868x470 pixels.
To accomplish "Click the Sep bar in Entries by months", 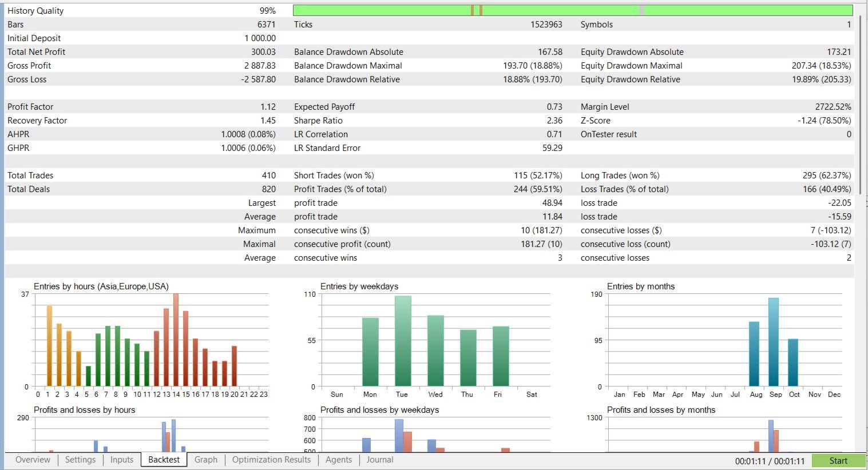I will point(774,342).
